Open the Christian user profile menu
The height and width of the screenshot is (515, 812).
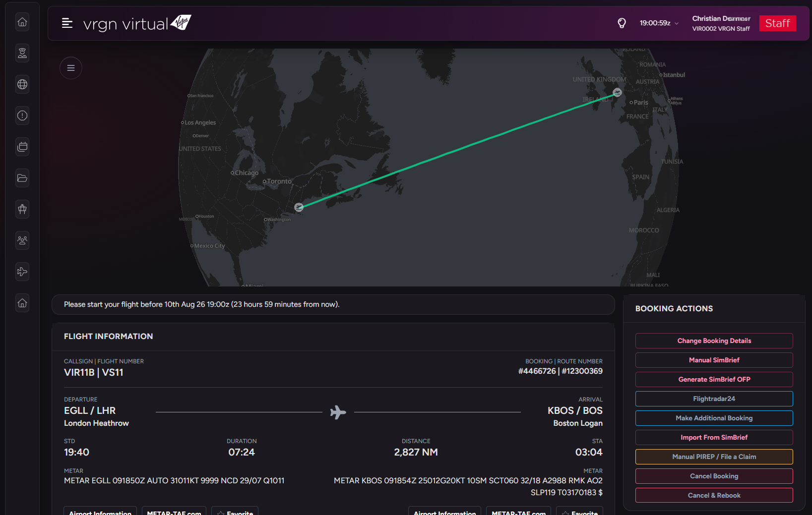tap(721, 23)
